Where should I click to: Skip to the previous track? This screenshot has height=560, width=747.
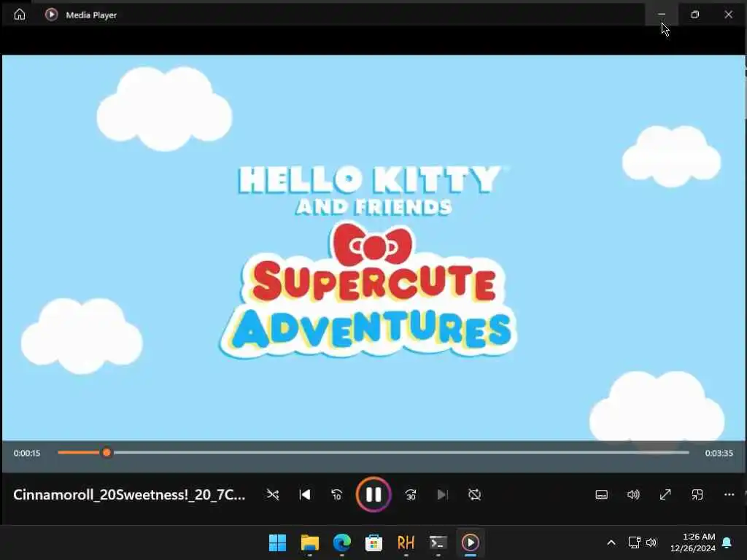305,495
